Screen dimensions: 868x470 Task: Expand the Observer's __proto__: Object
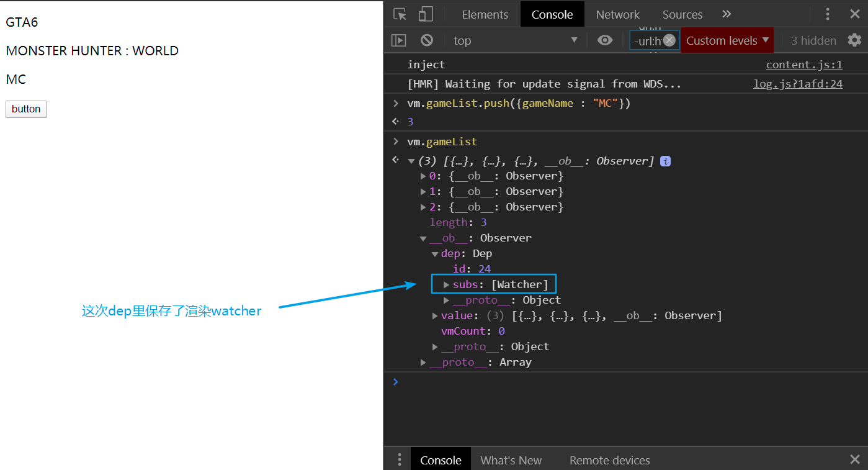click(x=436, y=347)
